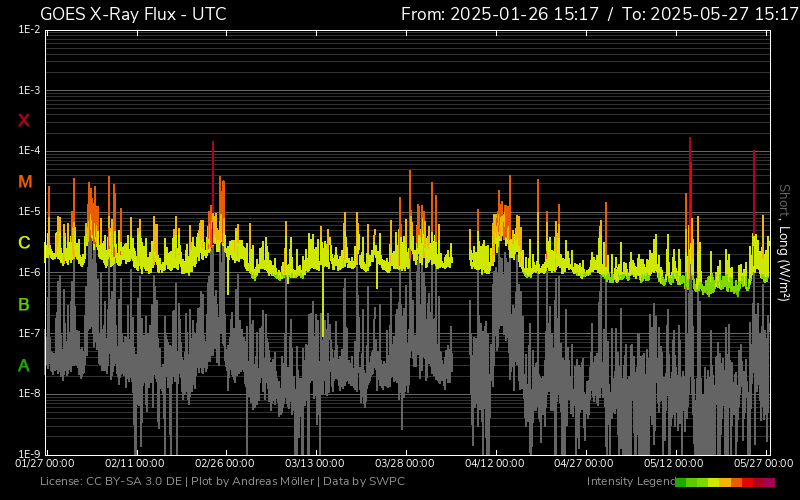Click the 1E-9 y-axis label
Image resolution: width=800 pixels, height=500 pixels.
click(29, 454)
